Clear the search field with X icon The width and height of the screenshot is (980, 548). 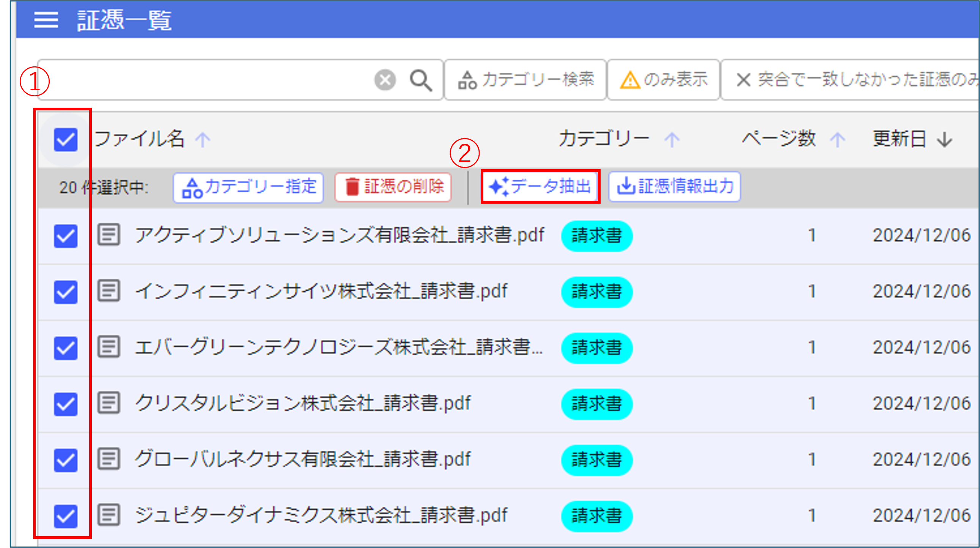coord(385,80)
